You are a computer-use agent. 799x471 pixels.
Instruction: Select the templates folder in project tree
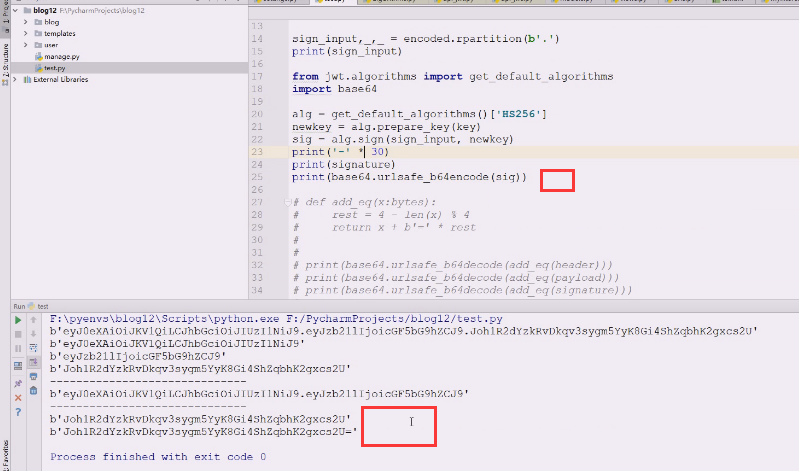(x=60, y=33)
